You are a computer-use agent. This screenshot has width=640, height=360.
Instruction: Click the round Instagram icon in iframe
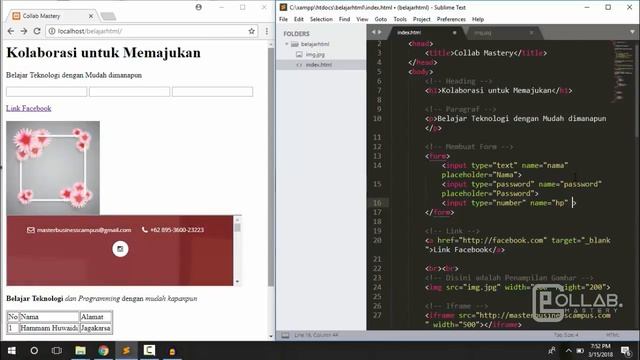[120, 249]
